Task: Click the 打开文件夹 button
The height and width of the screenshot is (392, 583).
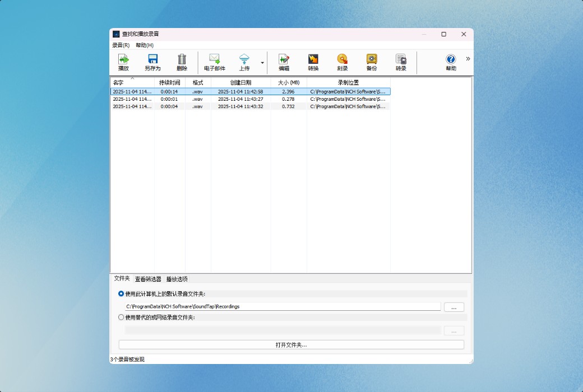Action: (291, 344)
